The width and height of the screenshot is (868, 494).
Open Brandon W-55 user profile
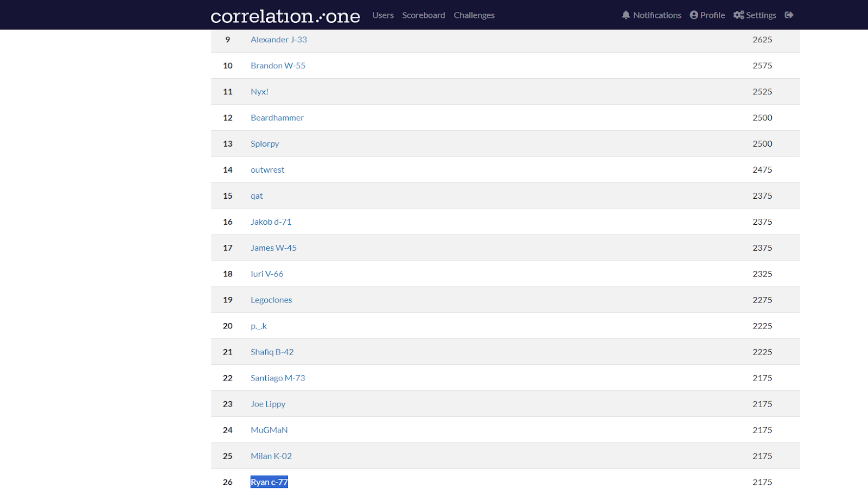coord(278,66)
